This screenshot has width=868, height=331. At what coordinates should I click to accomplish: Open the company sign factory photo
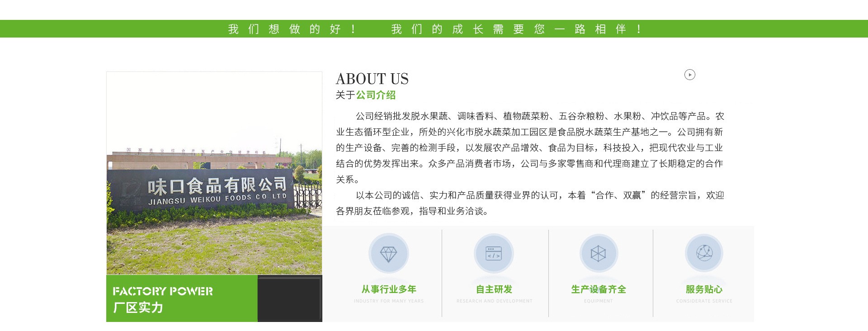(x=214, y=181)
